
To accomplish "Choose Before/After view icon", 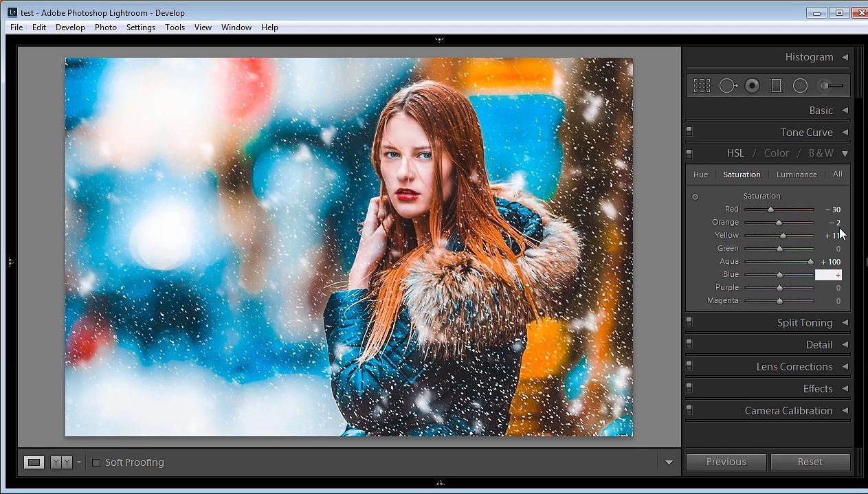I will coord(61,462).
